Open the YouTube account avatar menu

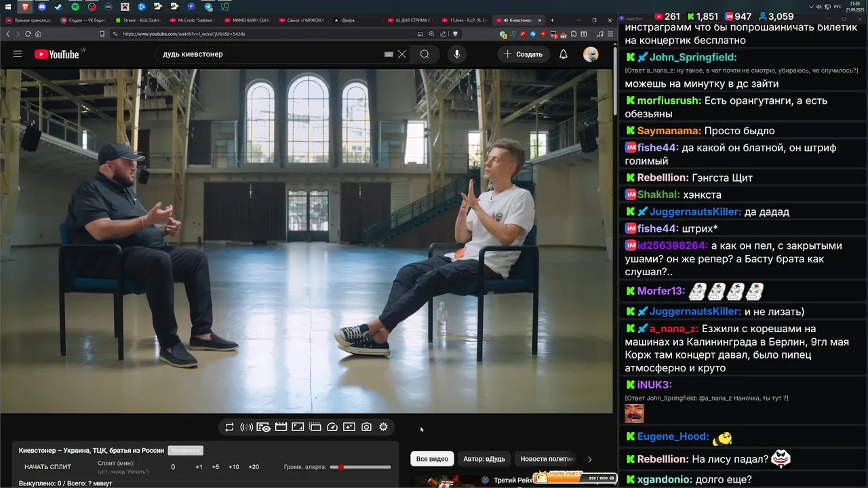click(591, 54)
